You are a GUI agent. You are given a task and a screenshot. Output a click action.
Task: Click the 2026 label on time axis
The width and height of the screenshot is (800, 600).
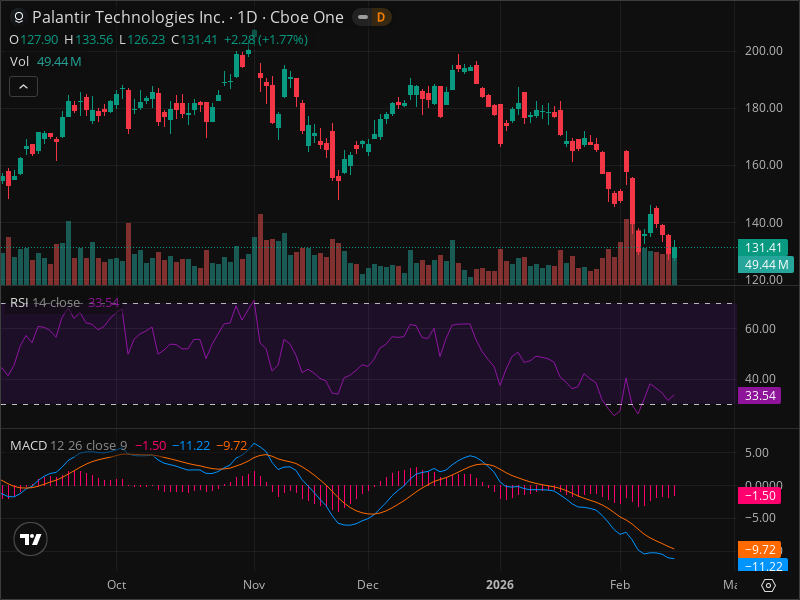tap(499, 585)
